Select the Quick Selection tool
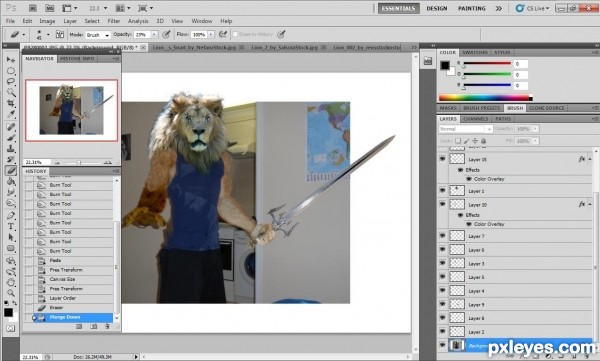Viewport: 600px width, 361px height. click(11, 92)
